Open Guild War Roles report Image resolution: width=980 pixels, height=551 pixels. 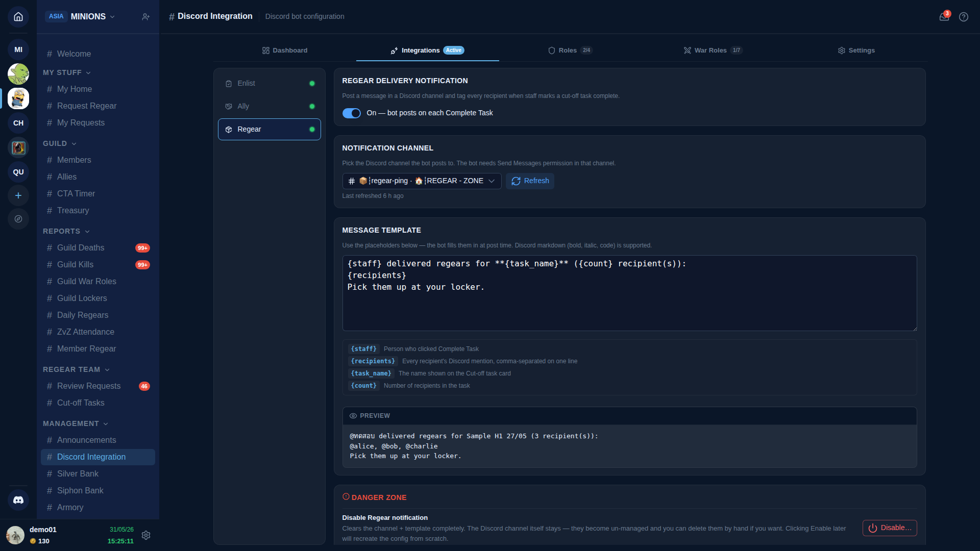click(98, 282)
